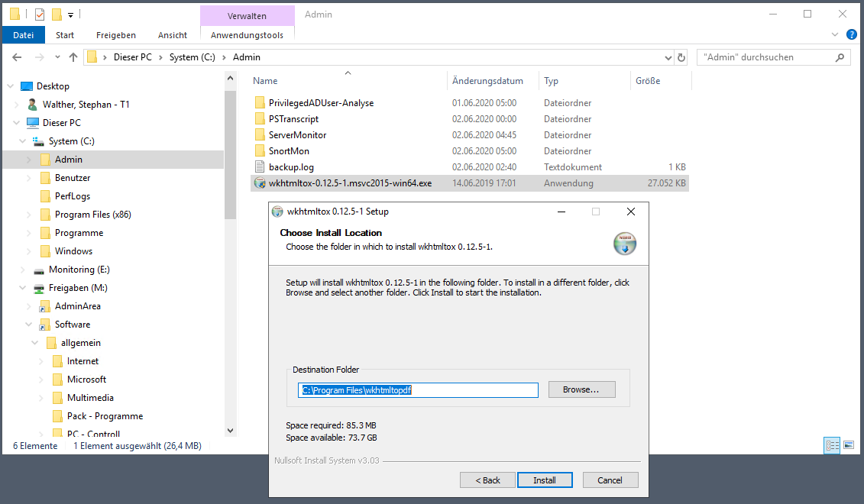Sort by the Änderungsdatum column header

tap(487, 81)
